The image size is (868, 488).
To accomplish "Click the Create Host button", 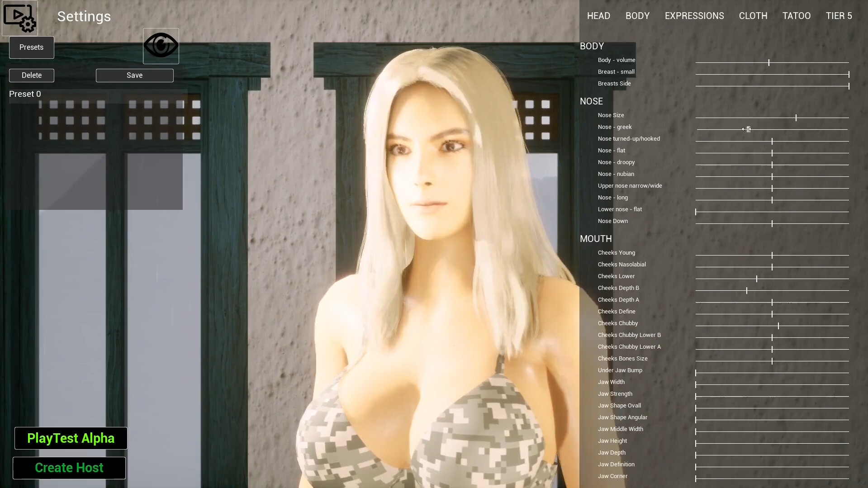I will 69,468.
